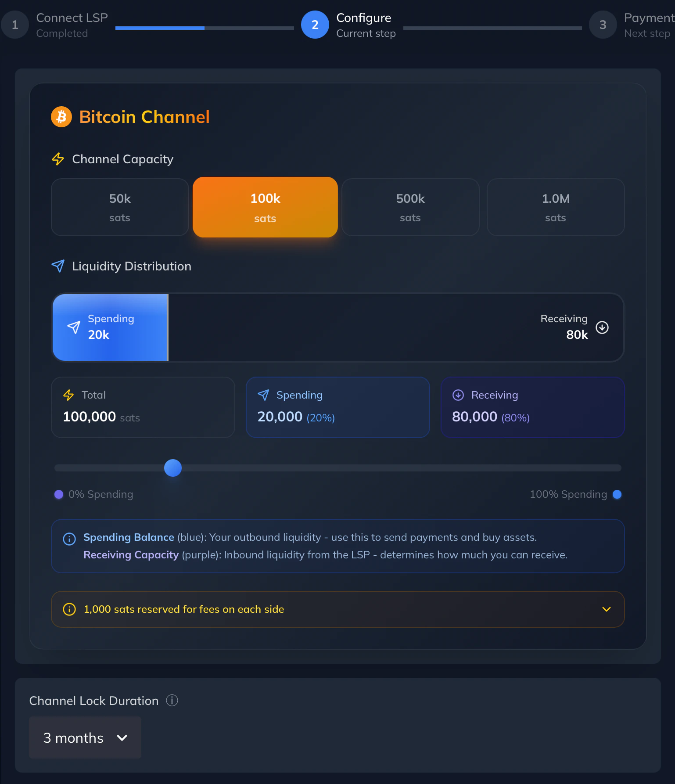Click the send icon inside the Spending bar
Image resolution: width=675 pixels, height=784 pixels.
(73, 327)
